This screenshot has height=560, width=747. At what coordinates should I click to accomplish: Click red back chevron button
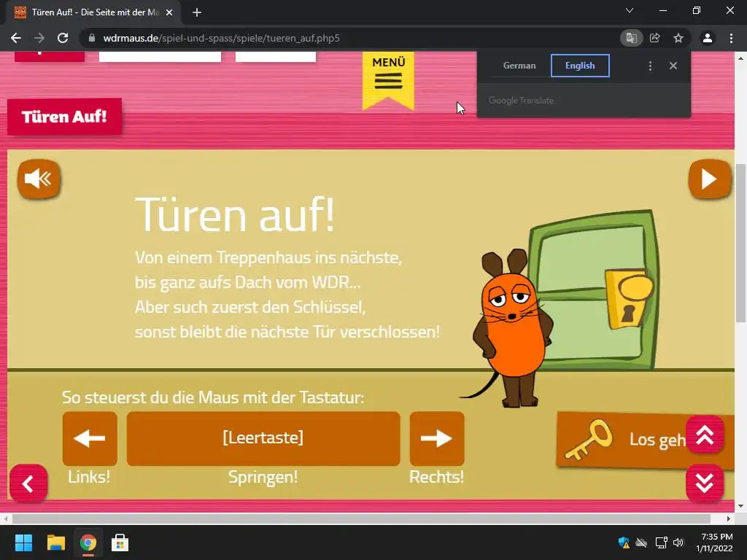28,484
